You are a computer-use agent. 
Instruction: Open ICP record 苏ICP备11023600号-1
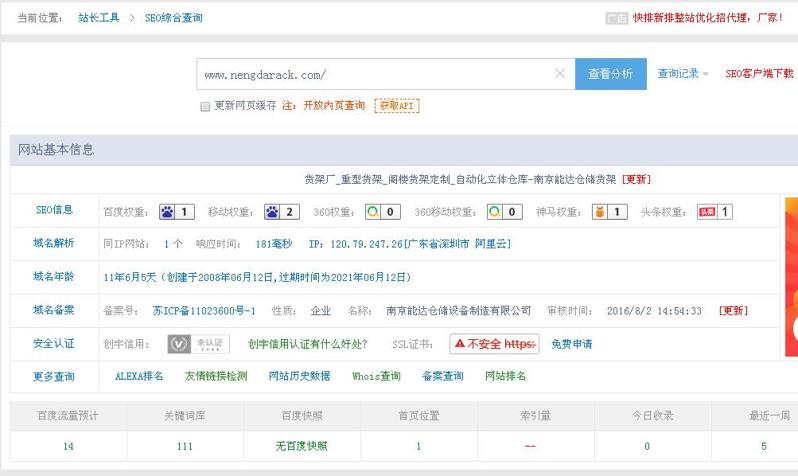coord(204,311)
